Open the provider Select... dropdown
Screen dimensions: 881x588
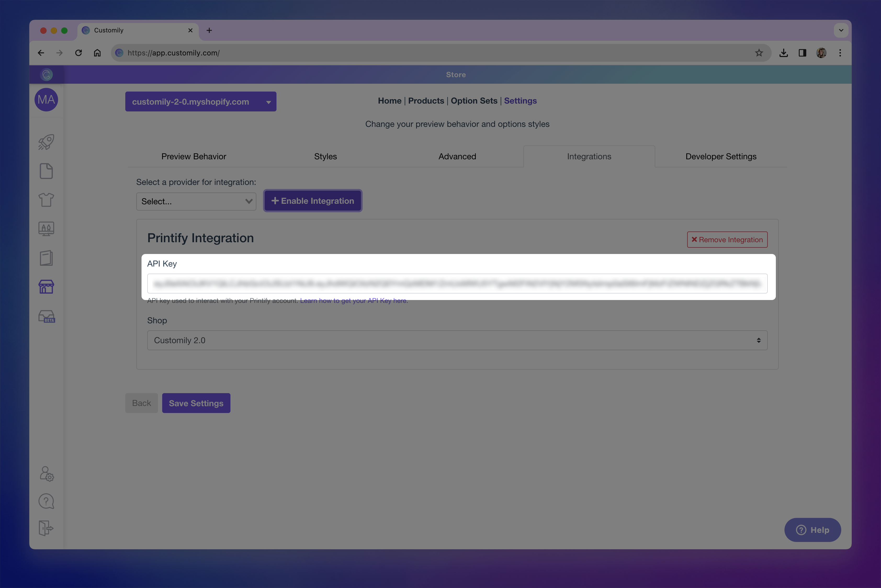[196, 201]
